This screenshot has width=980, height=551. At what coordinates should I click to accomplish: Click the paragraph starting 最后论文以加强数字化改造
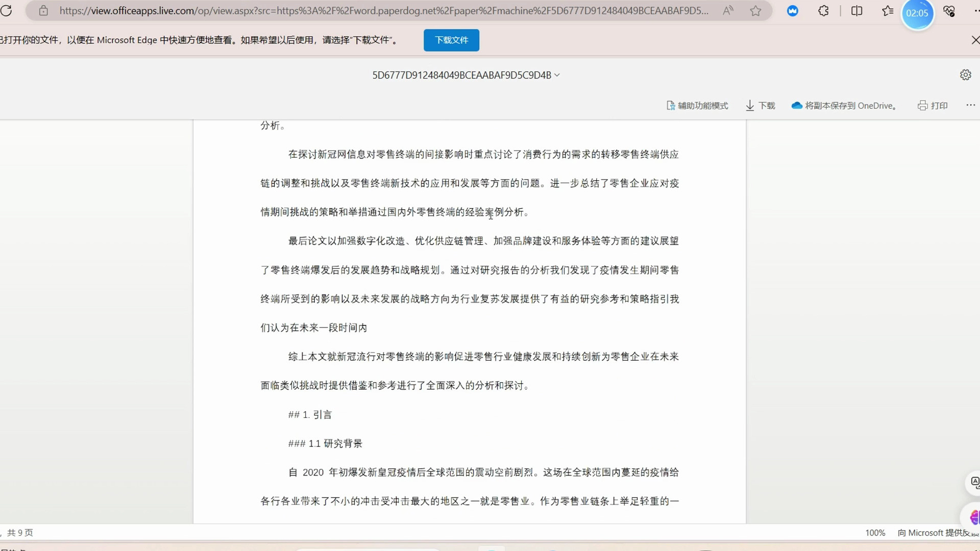pos(470,284)
